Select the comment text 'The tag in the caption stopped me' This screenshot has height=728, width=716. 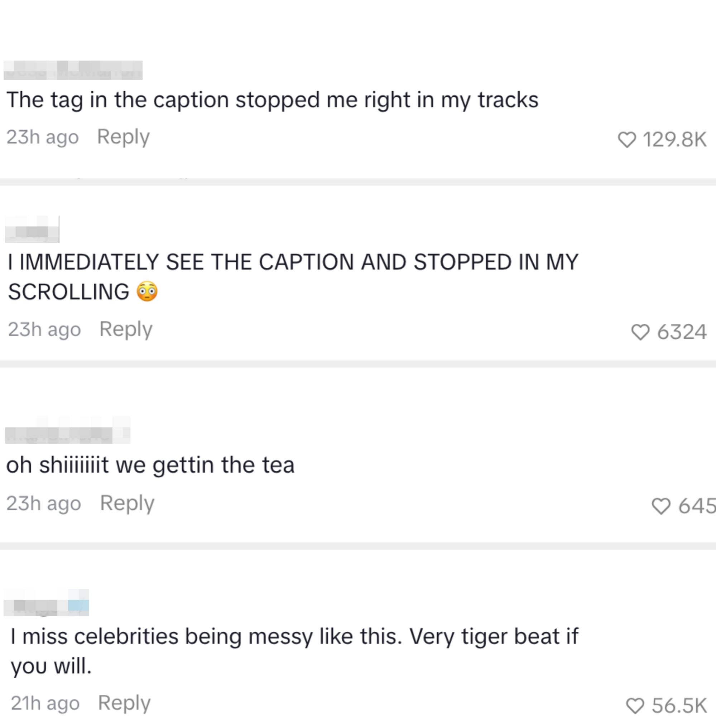(x=272, y=100)
